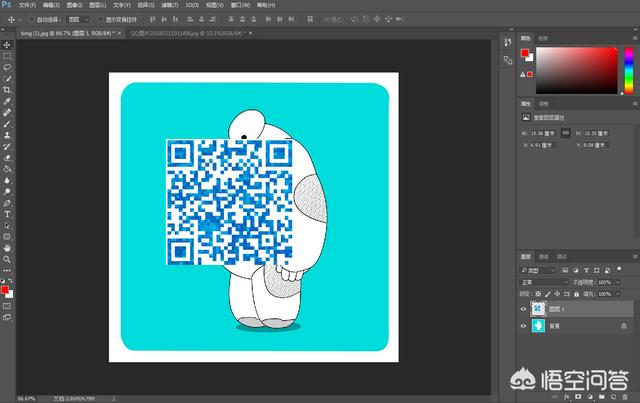This screenshot has height=403, width=640.
Task: Select the Lasso tool
Action: tap(7, 67)
